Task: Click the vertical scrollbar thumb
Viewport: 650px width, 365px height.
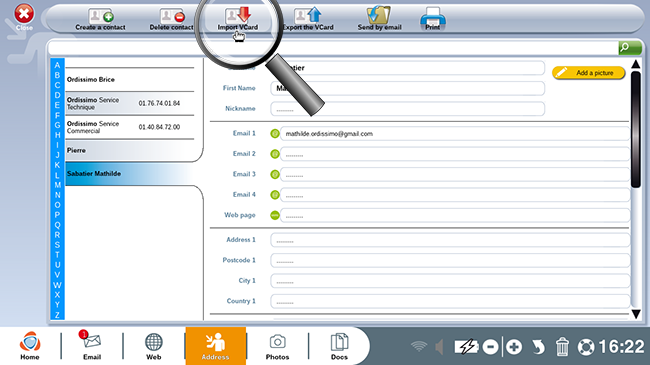Action: tap(636, 129)
